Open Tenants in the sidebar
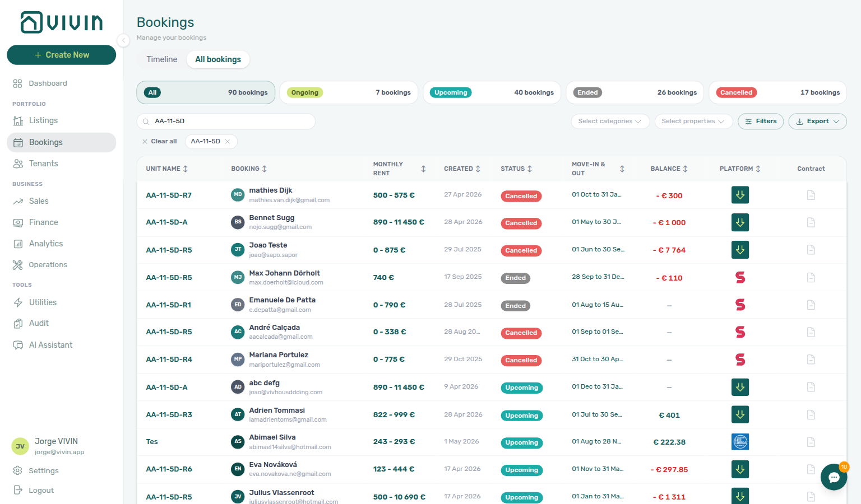This screenshot has height=504, width=861. [61, 164]
